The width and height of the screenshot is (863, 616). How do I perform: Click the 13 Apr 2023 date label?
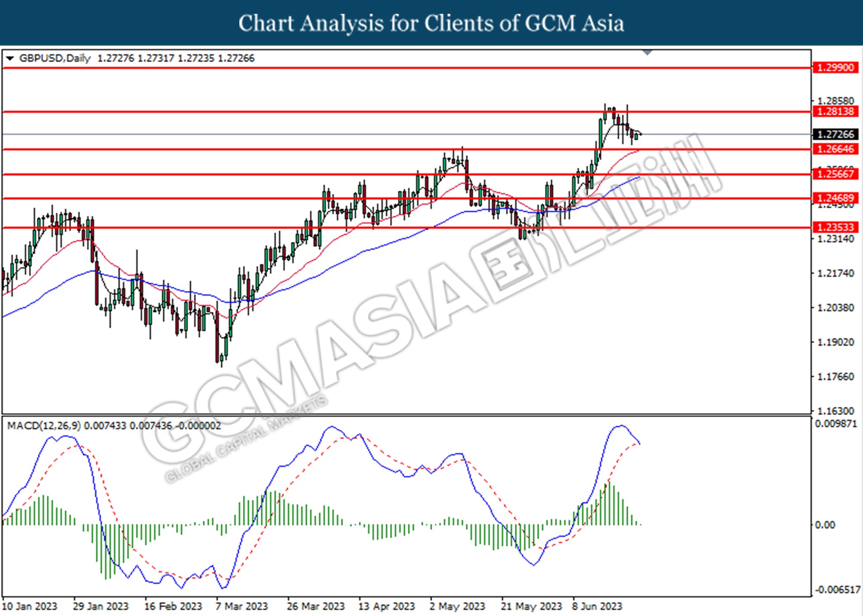[386, 607]
